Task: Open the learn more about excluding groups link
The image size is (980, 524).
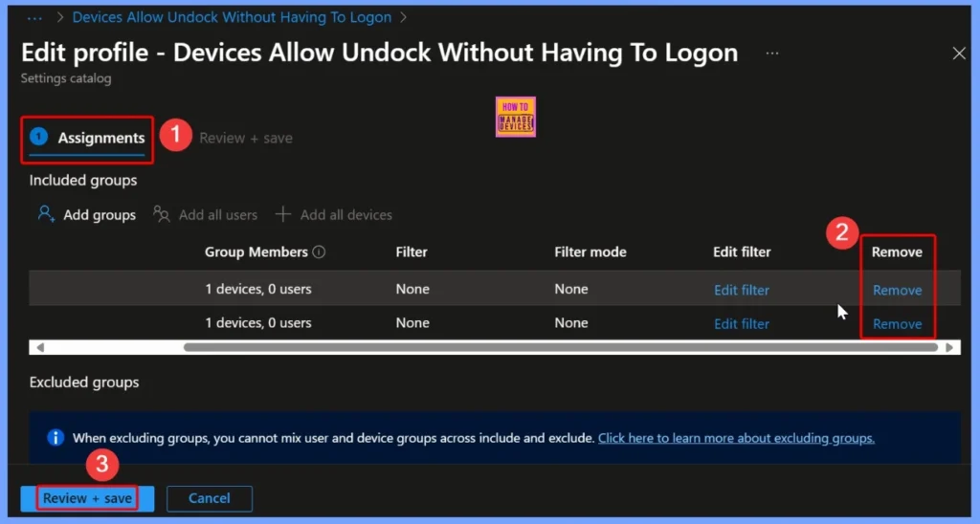Action: pos(736,438)
